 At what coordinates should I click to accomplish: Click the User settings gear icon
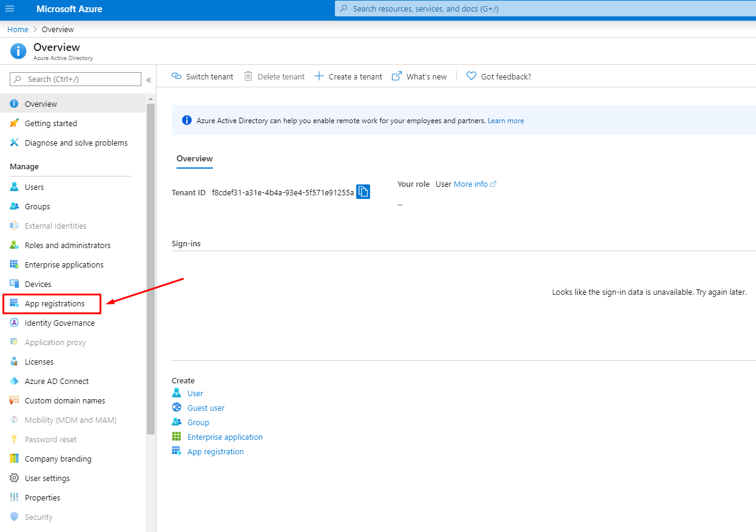14,478
